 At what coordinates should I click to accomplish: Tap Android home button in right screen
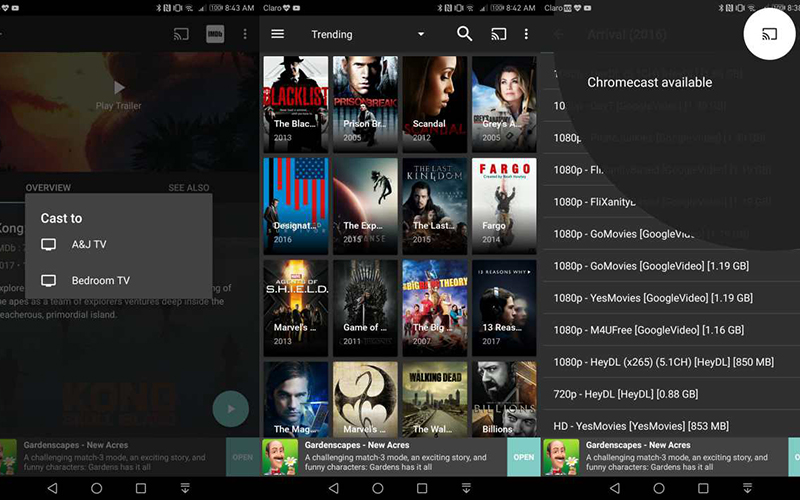(x=659, y=488)
